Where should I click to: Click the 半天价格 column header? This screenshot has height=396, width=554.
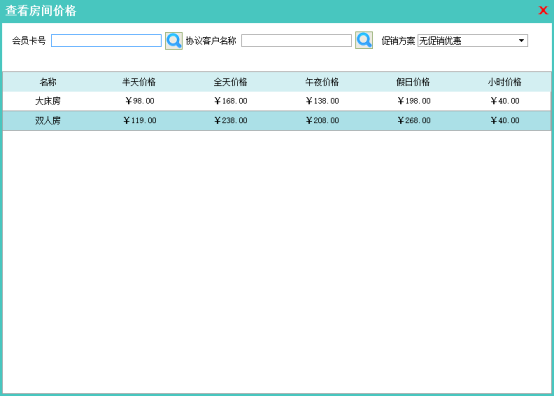coord(139,82)
